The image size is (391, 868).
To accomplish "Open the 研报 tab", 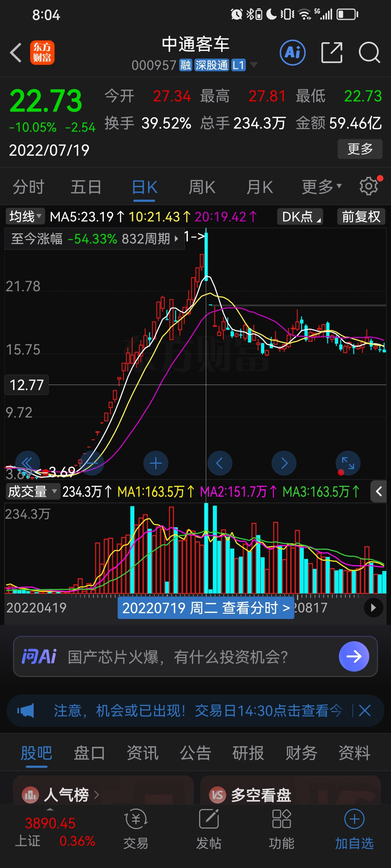I will click(x=248, y=753).
